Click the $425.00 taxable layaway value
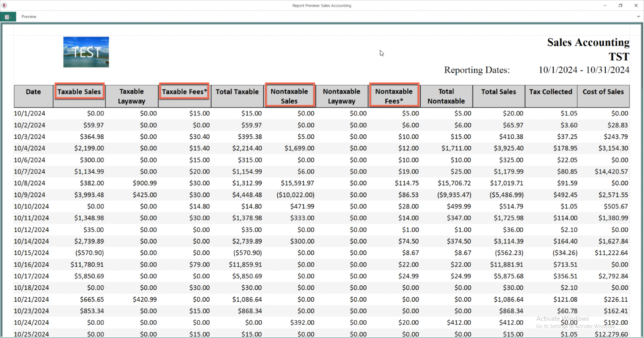This screenshot has width=644, height=338. 145,195
